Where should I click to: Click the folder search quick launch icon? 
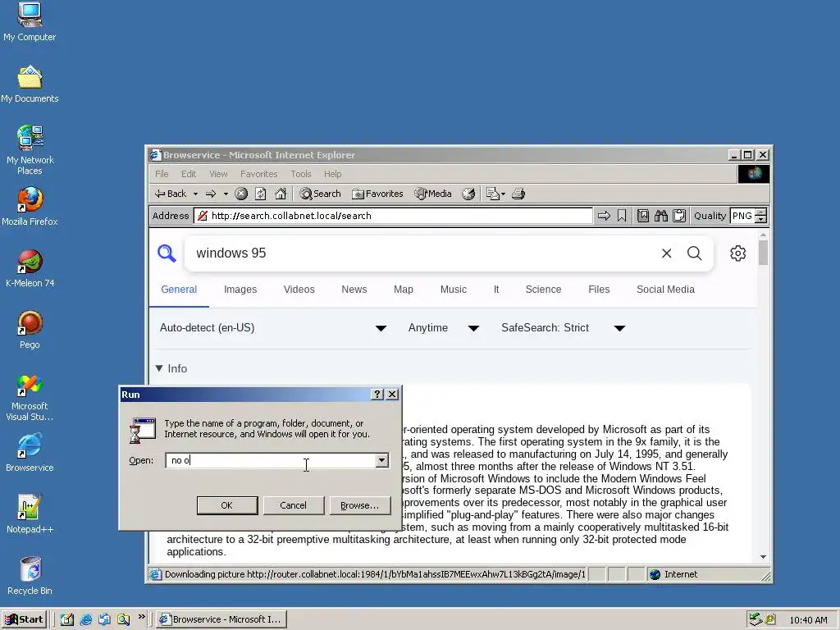tap(124, 619)
